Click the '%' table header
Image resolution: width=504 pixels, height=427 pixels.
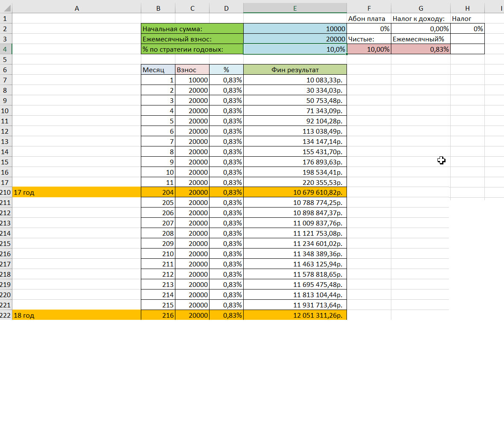[226, 70]
